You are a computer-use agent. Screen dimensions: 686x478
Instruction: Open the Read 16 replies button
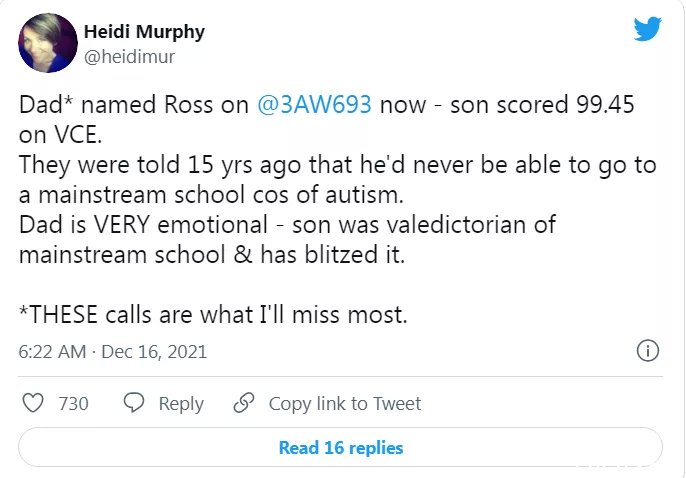pyautogui.click(x=340, y=447)
